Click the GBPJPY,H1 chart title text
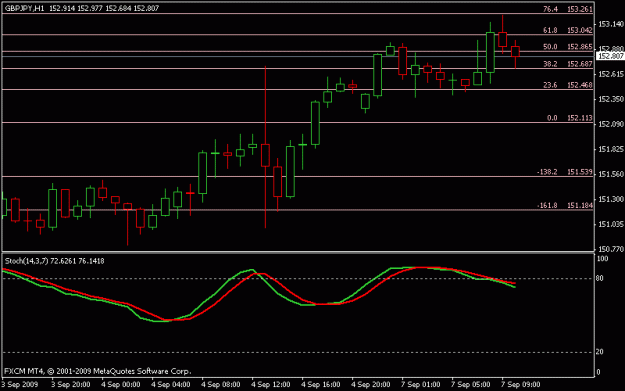This screenshot has height=391, width=625. click(x=25, y=8)
